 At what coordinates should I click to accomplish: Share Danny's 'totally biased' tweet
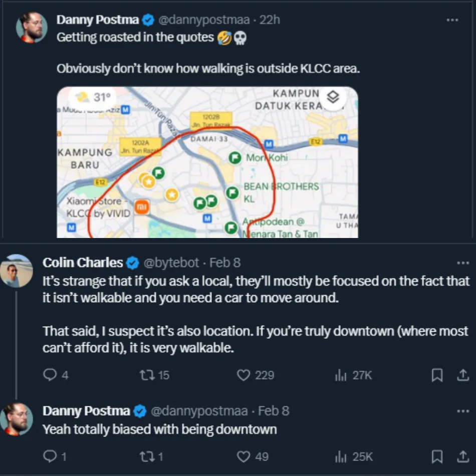463,455
